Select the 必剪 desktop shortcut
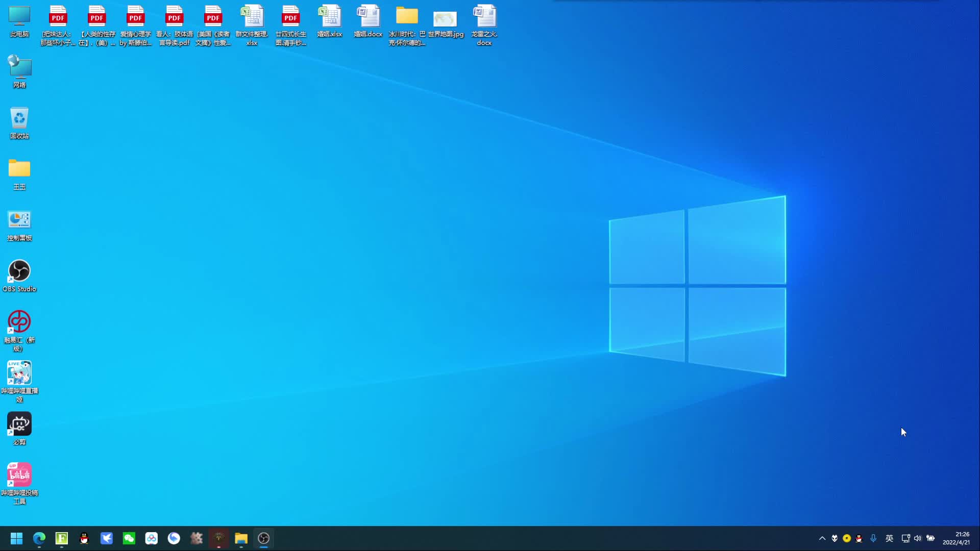This screenshot has width=980, height=551. (19, 429)
